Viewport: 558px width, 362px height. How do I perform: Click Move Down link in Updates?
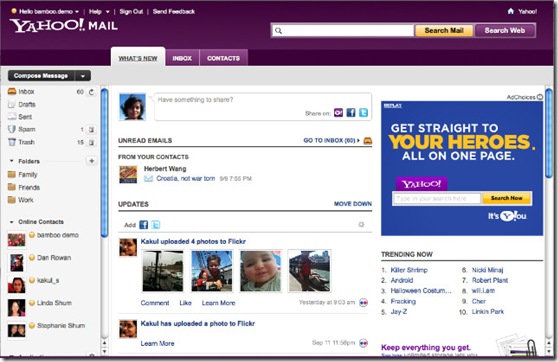(353, 204)
